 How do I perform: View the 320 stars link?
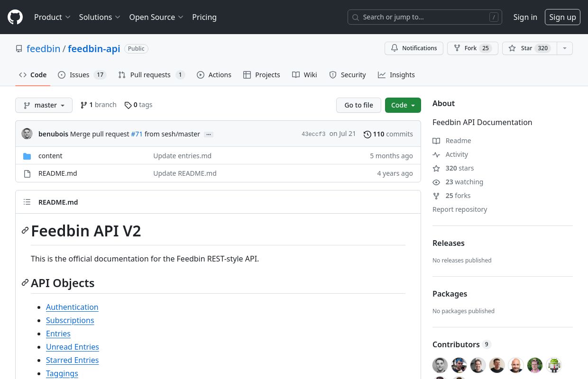coord(453,168)
